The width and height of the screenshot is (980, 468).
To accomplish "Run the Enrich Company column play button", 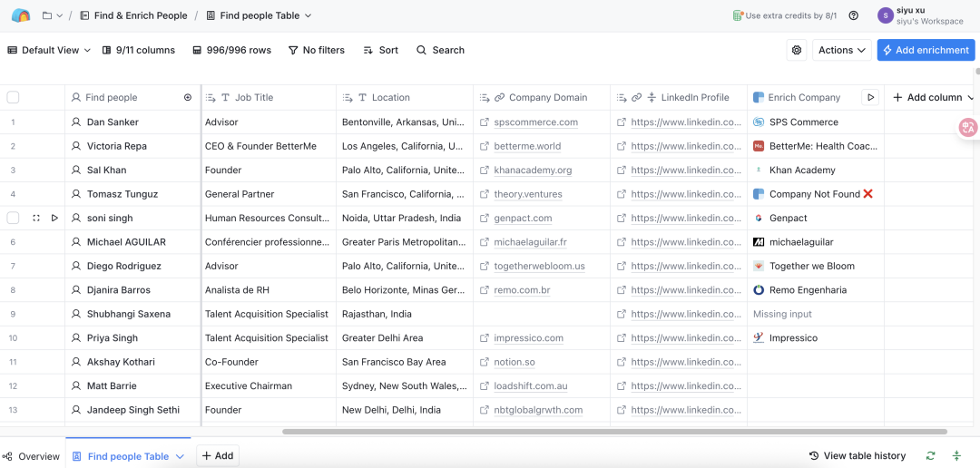I will [x=869, y=97].
